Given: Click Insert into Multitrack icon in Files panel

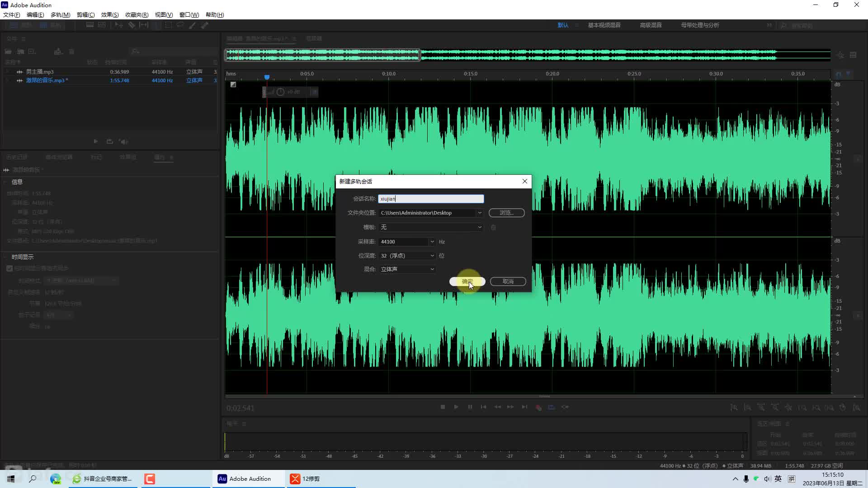Looking at the screenshot, I should 58,52.
